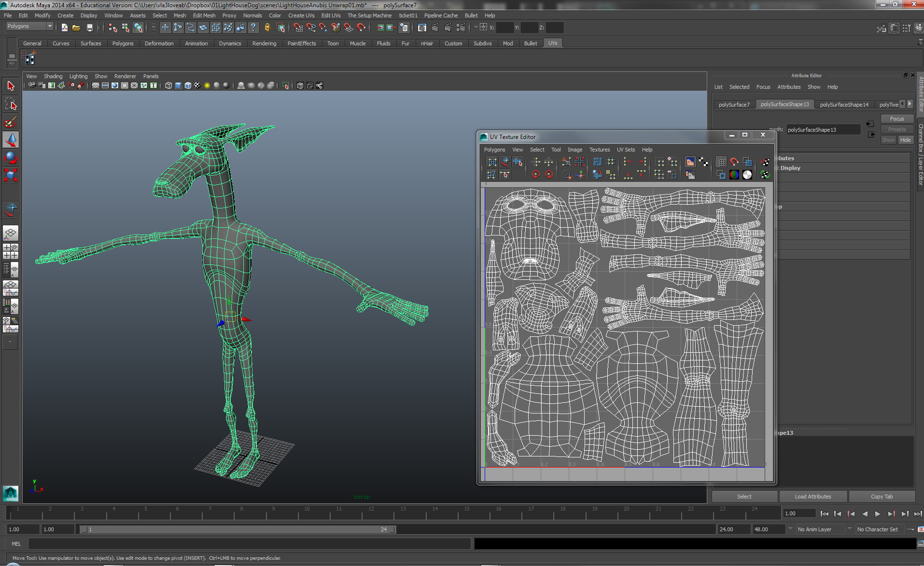The image size is (924, 566).
Task: Open the Polygons menu set dropdown
Action: pyautogui.click(x=29, y=27)
